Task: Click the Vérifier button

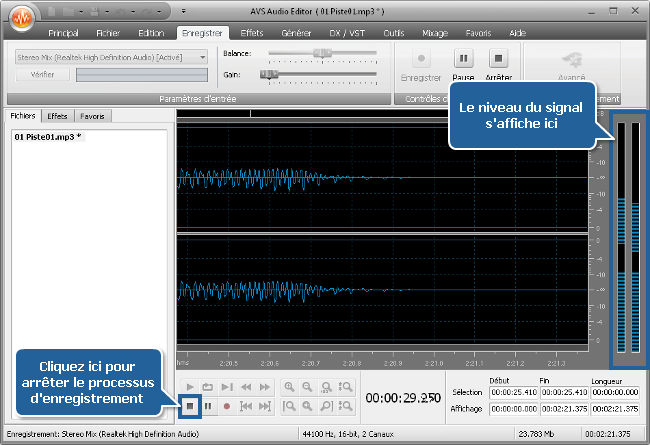Action: pyautogui.click(x=42, y=74)
